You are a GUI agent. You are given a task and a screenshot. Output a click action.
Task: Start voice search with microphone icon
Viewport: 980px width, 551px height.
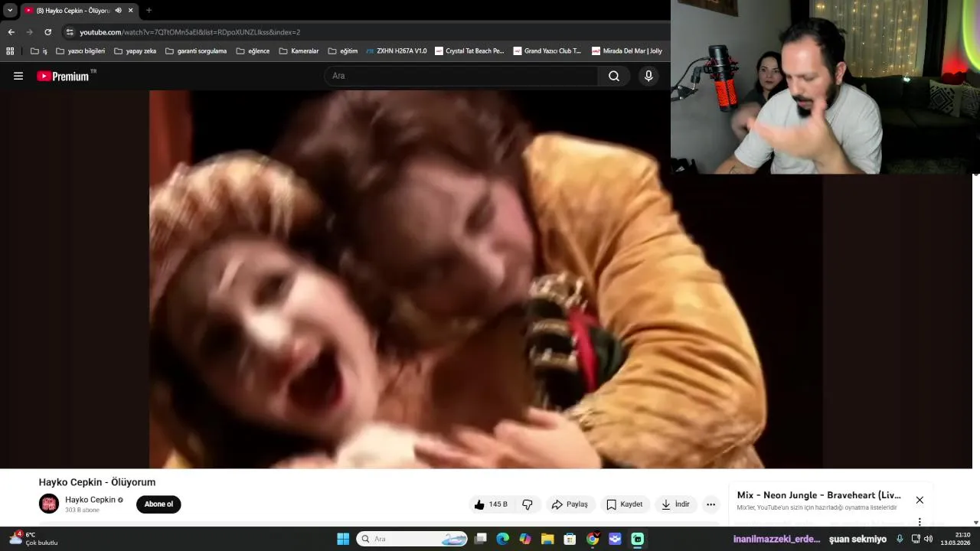pyautogui.click(x=648, y=76)
